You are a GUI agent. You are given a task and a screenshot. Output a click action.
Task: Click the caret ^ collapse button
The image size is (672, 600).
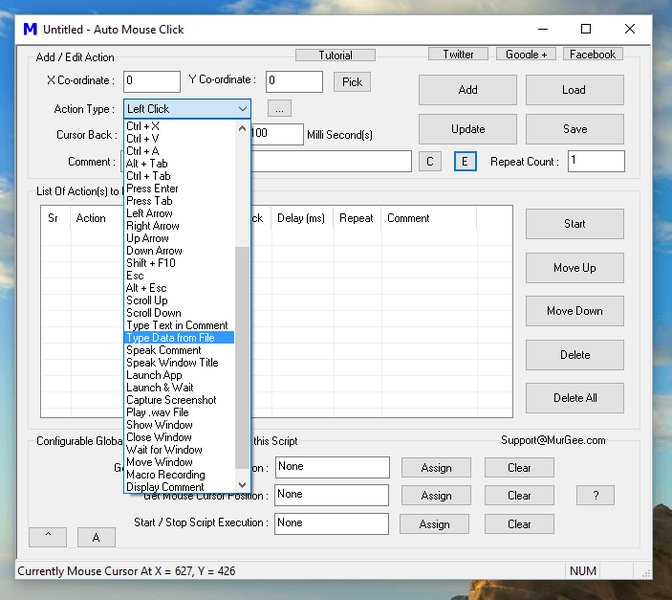tap(48, 537)
